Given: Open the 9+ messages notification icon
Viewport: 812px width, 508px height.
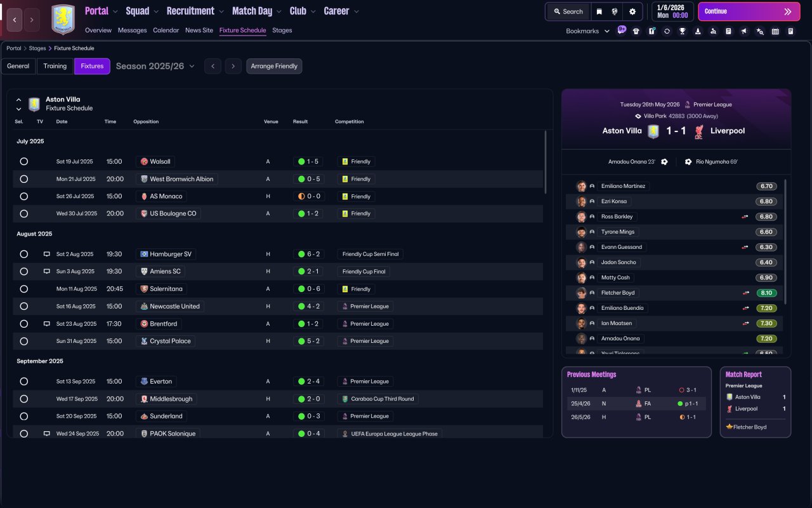Looking at the screenshot, I should [x=621, y=30].
